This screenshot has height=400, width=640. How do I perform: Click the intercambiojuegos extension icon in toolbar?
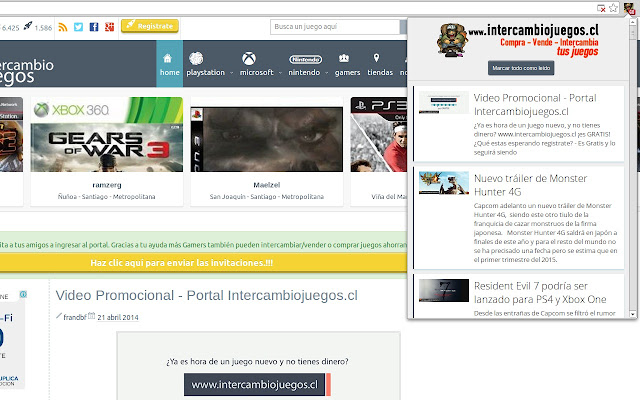tap(629, 8)
